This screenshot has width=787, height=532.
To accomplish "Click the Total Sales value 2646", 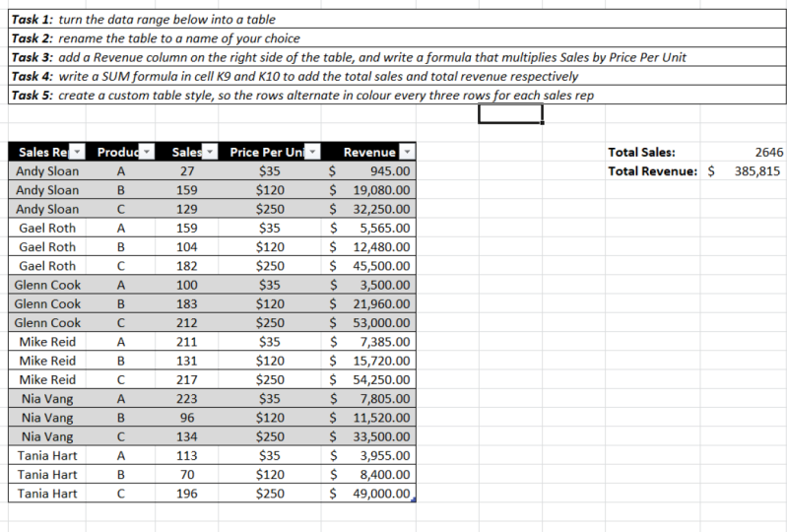I will tap(744, 152).
